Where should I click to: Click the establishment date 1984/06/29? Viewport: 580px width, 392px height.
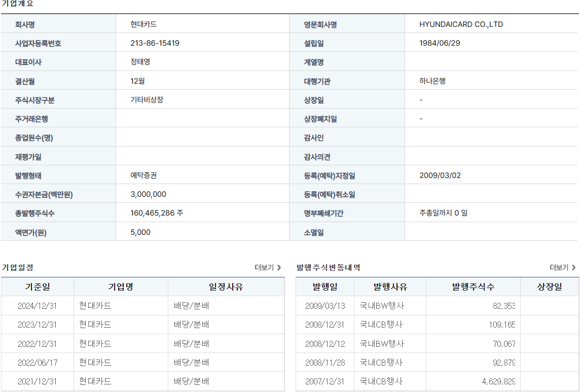tap(440, 43)
